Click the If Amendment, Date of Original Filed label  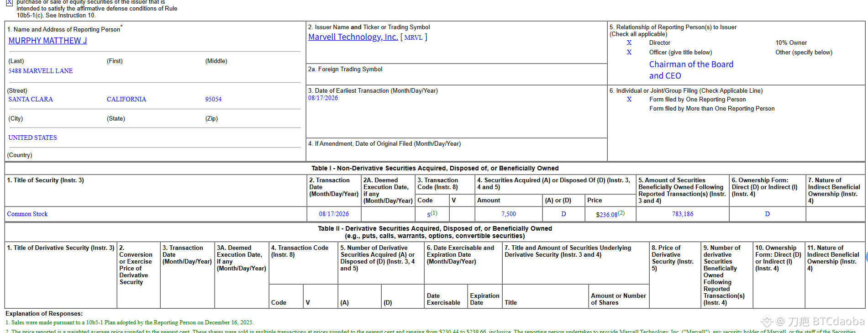pyautogui.click(x=384, y=143)
